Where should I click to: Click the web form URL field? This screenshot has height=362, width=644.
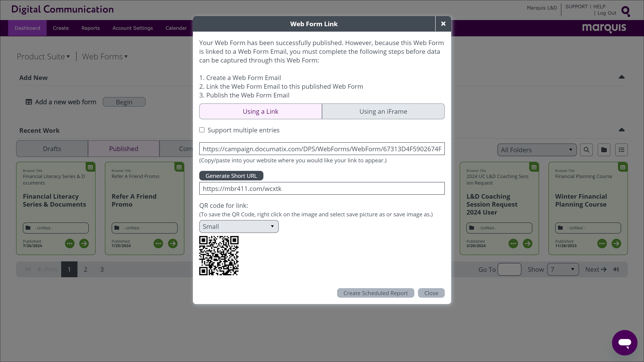322,149
